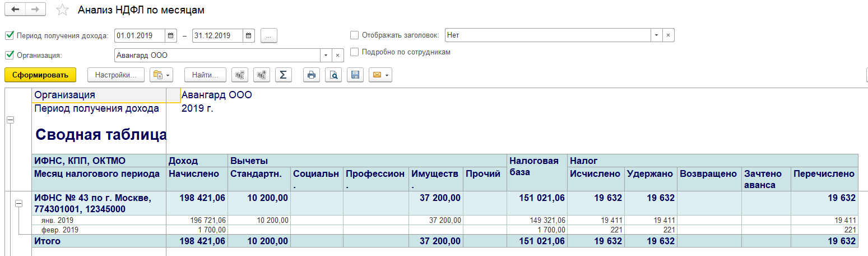Select cell 196 721,06 income for January
Viewport: 868px width, 256px height.
197,220
